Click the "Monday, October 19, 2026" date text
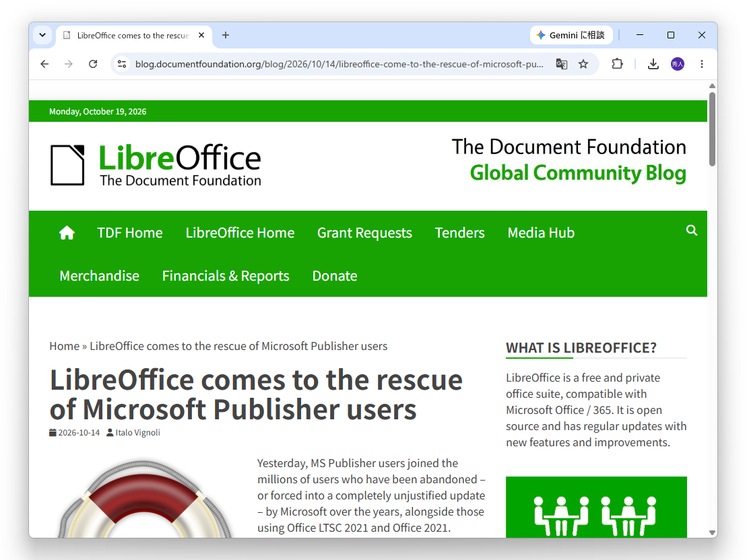Viewport: 747px width, 560px height. (98, 112)
